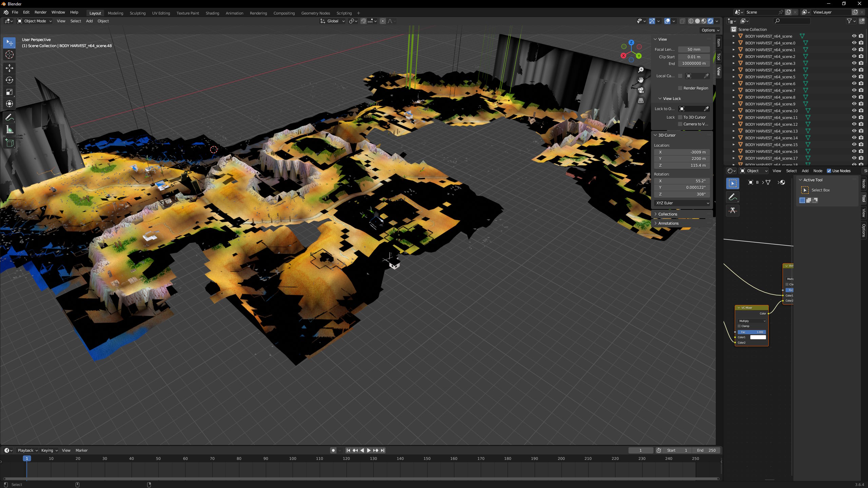The image size is (868, 488).
Task: Open the Render menu
Action: (40, 12)
